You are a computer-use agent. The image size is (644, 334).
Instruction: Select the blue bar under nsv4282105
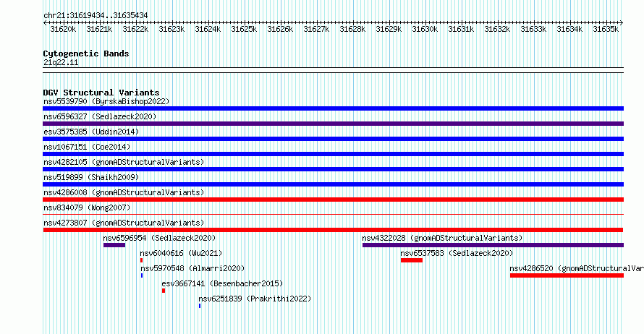coord(333,169)
